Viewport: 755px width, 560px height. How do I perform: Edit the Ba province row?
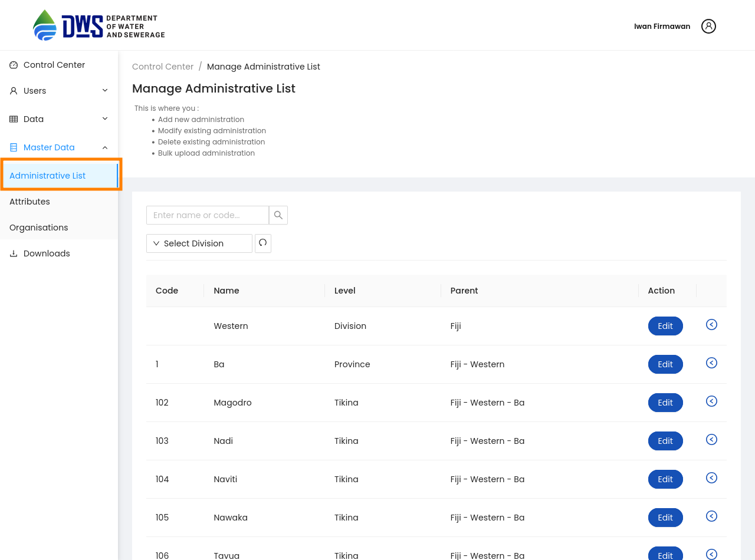point(665,364)
